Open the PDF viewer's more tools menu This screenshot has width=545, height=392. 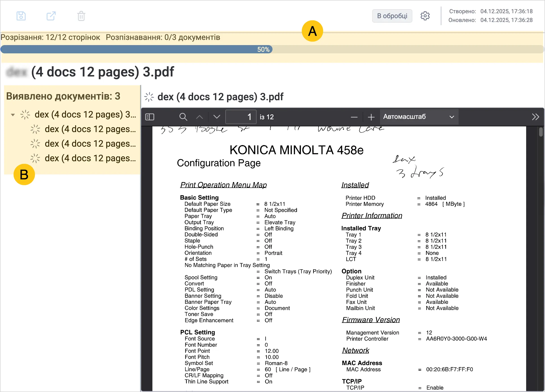point(535,117)
